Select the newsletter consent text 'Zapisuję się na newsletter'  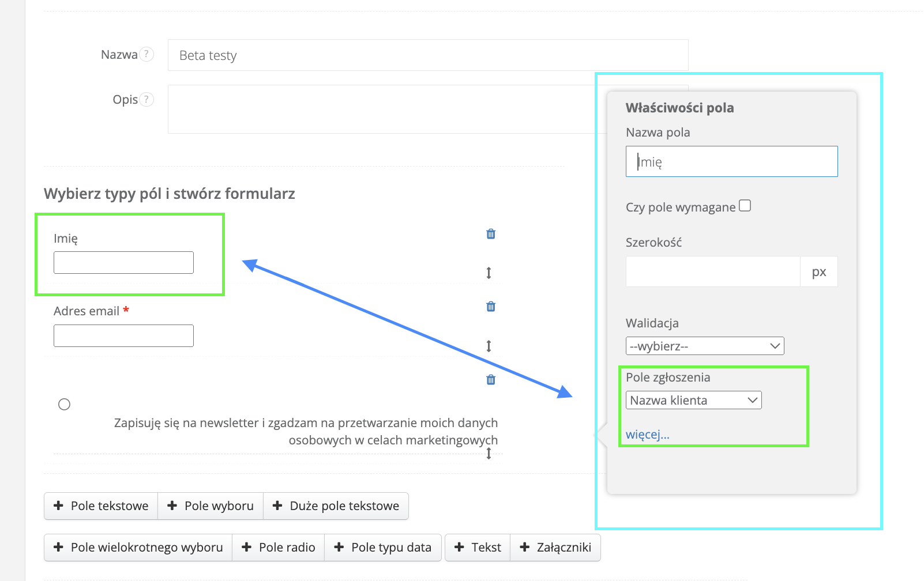pyautogui.click(x=186, y=423)
